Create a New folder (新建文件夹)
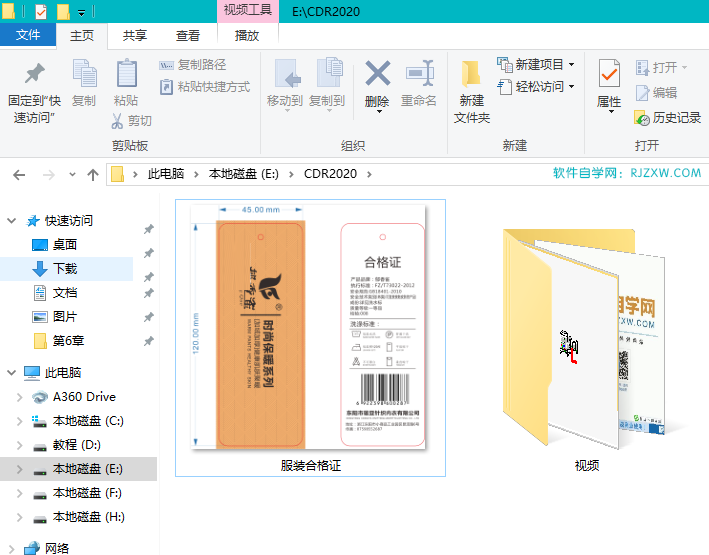This screenshot has width=709, height=555. tap(472, 92)
